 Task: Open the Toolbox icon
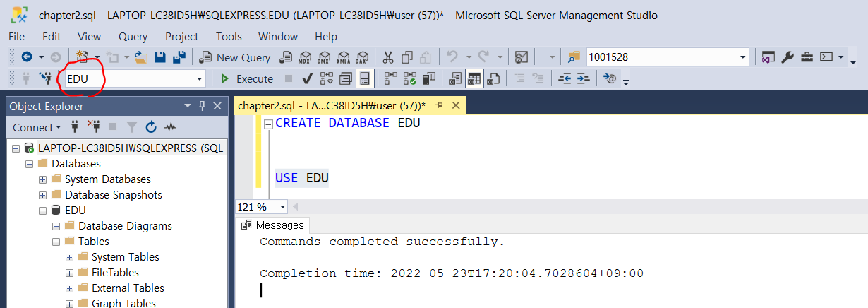click(807, 57)
